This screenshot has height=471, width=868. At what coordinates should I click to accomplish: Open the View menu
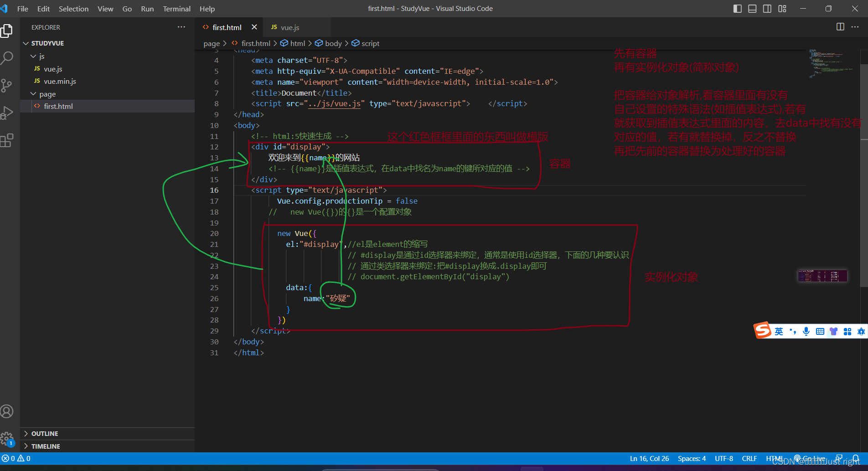(105, 9)
